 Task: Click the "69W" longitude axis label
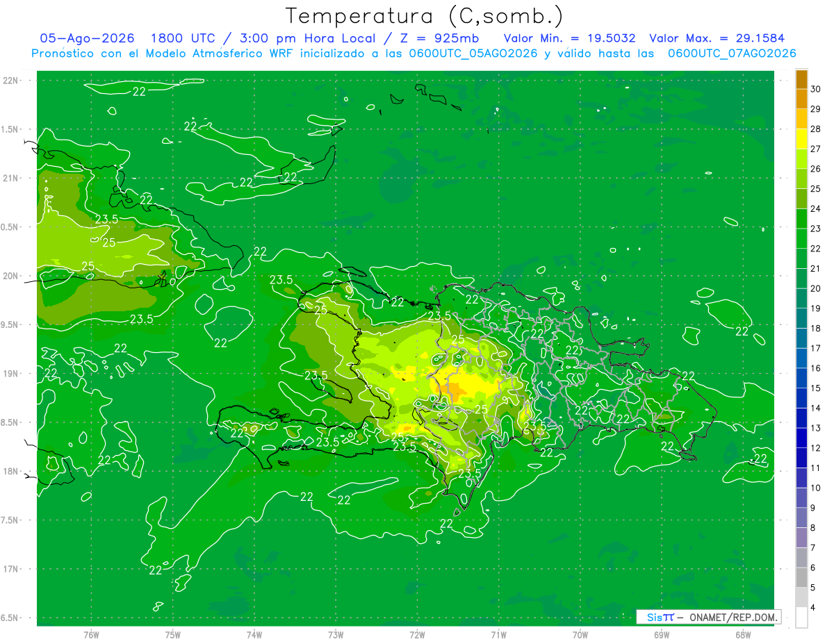pos(662,635)
